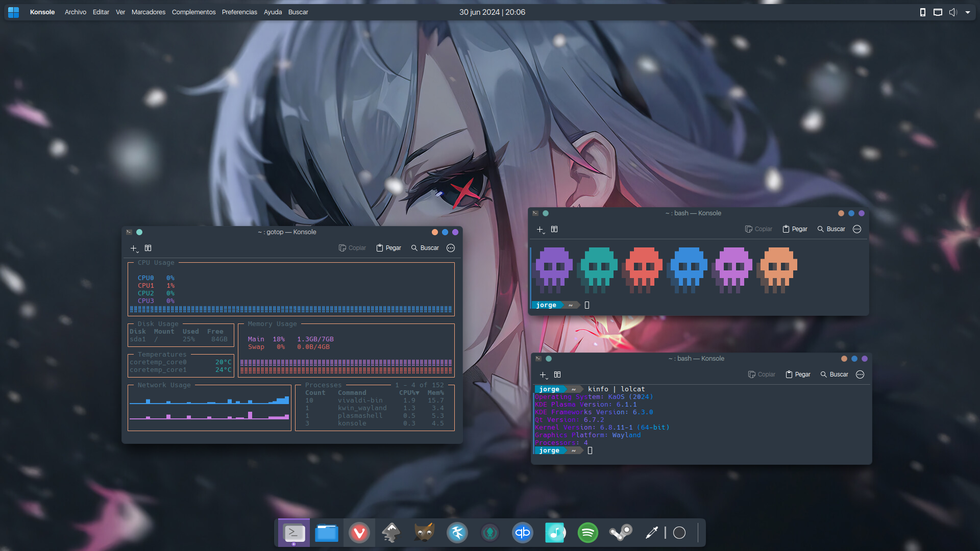980x551 pixels.
Task: Open the Preferencias menu
Action: pos(239,12)
